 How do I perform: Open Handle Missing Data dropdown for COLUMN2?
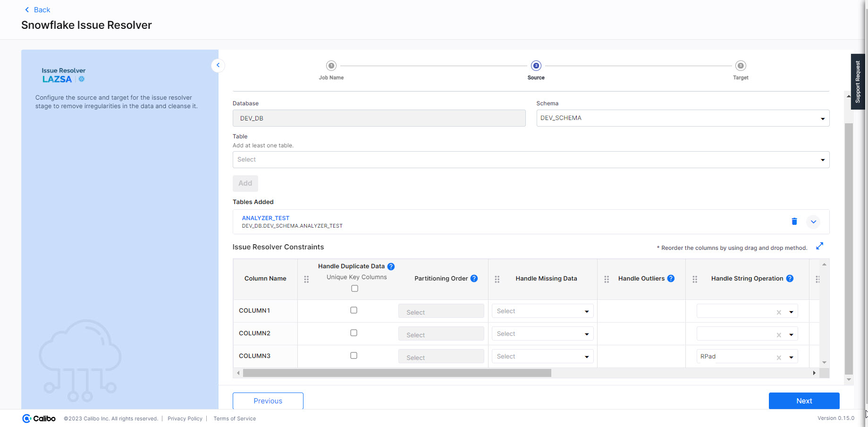pos(542,333)
